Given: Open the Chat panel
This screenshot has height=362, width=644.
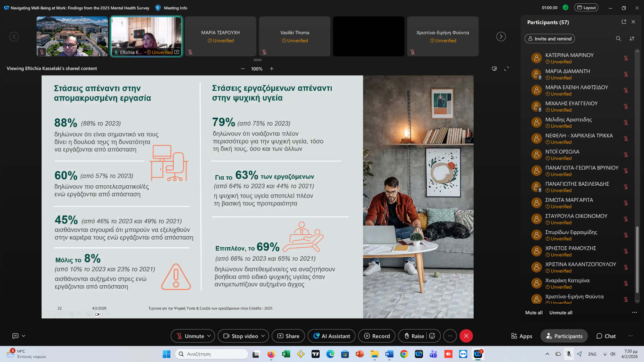Looking at the screenshot, I should pyautogui.click(x=606, y=336).
